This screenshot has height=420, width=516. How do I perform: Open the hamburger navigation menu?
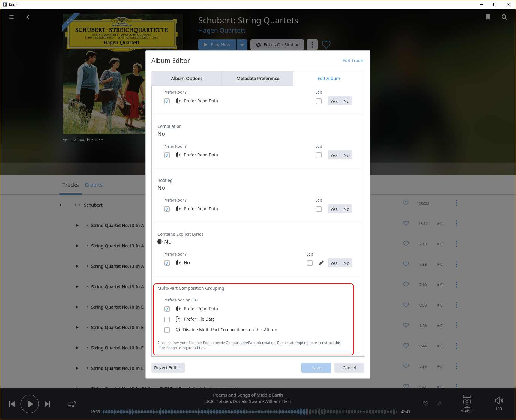point(11,17)
